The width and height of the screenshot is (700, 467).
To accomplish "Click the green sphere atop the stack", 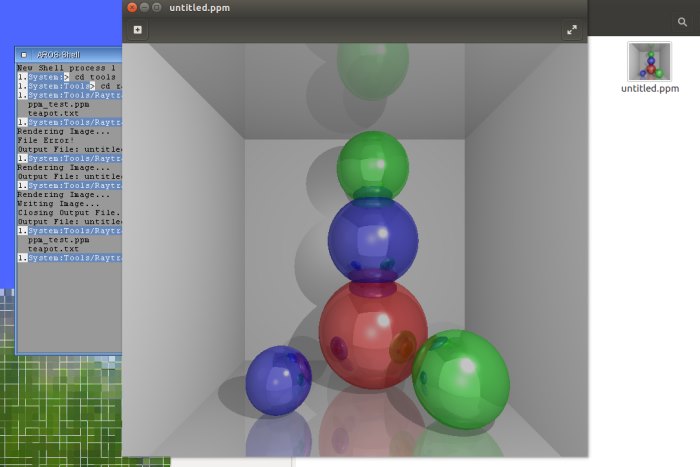I will [372, 164].
